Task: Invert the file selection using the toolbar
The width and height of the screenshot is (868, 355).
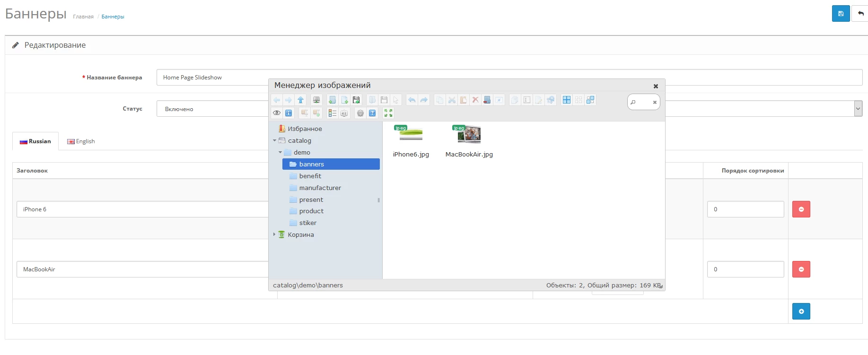Action: (590, 100)
